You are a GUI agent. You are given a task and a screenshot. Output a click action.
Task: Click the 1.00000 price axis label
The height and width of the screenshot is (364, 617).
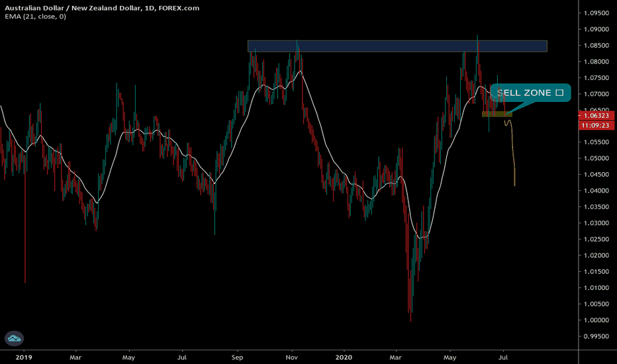(x=596, y=320)
